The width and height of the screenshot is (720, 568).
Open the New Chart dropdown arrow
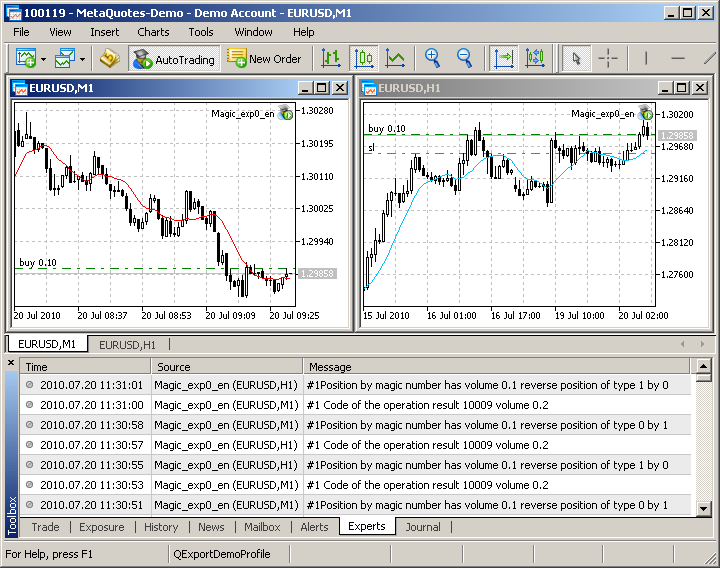point(44,59)
